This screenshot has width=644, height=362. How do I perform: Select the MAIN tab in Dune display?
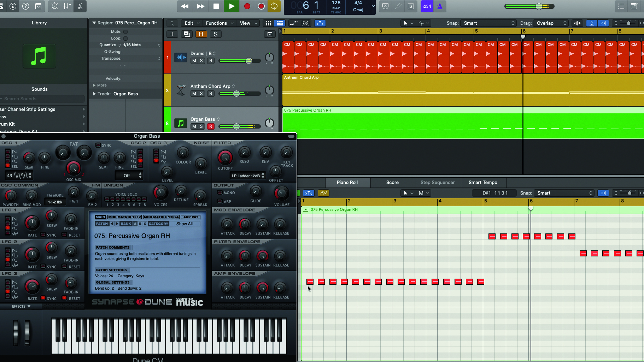pos(100,217)
